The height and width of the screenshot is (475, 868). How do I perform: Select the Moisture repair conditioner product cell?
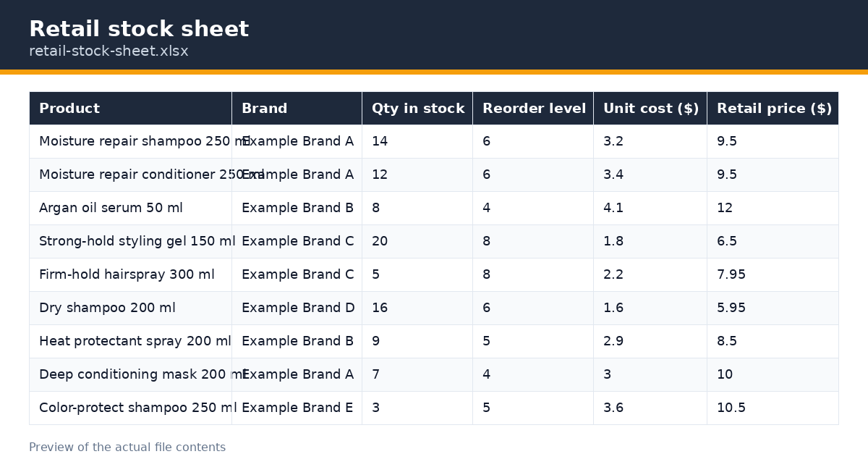click(130, 175)
